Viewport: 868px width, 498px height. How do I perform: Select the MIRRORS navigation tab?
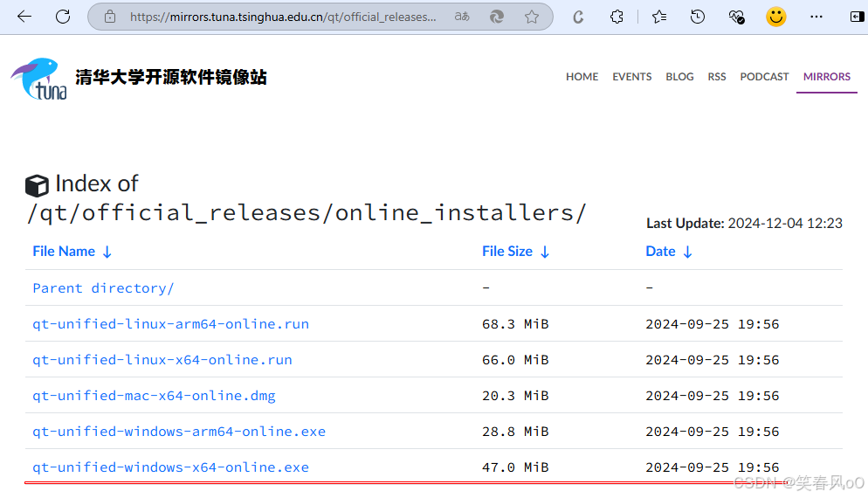tap(826, 76)
